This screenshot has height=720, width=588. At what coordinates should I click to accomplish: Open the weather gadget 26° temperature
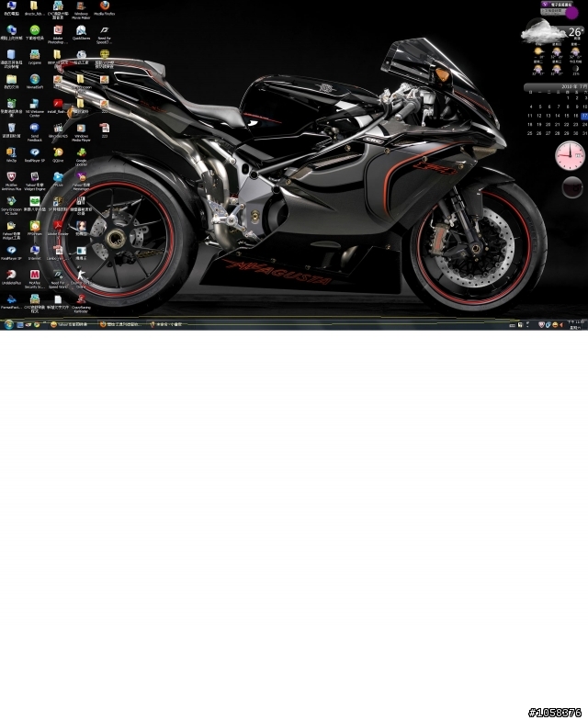575,32
